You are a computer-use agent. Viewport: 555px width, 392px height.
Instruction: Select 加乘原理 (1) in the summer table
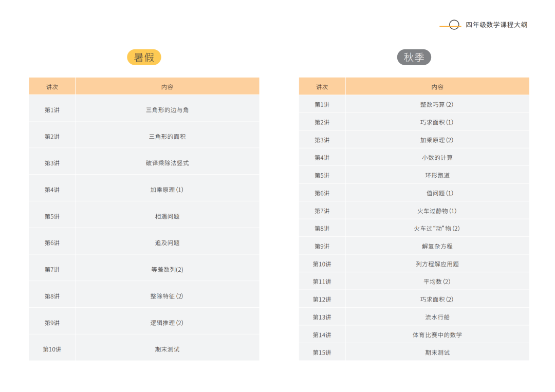[x=167, y=190]
